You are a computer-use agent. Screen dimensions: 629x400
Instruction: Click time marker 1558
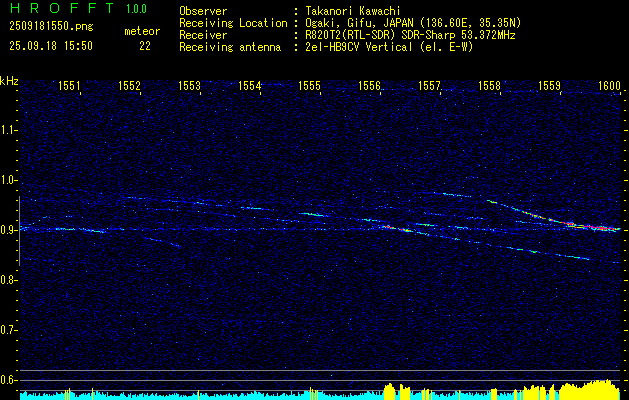489,85
